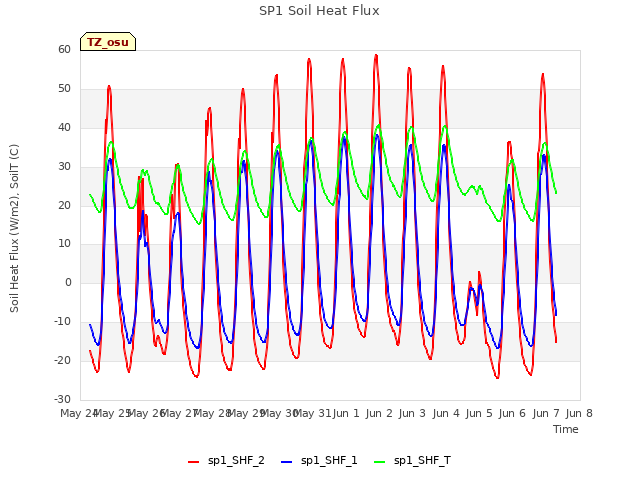Select the sp1_SHF_2 legend entry
640x480 pixels.
tap(227, 461)
